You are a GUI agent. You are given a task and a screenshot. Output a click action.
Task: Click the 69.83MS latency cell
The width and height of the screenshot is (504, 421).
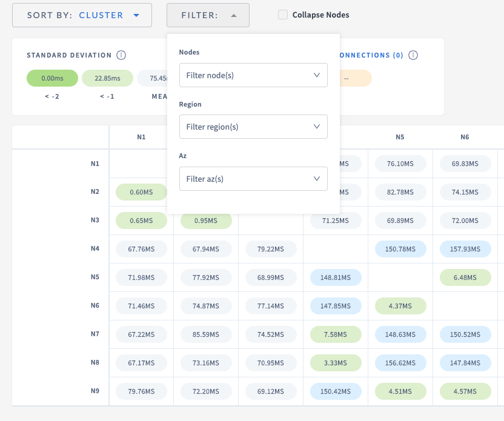pos(465,164)
